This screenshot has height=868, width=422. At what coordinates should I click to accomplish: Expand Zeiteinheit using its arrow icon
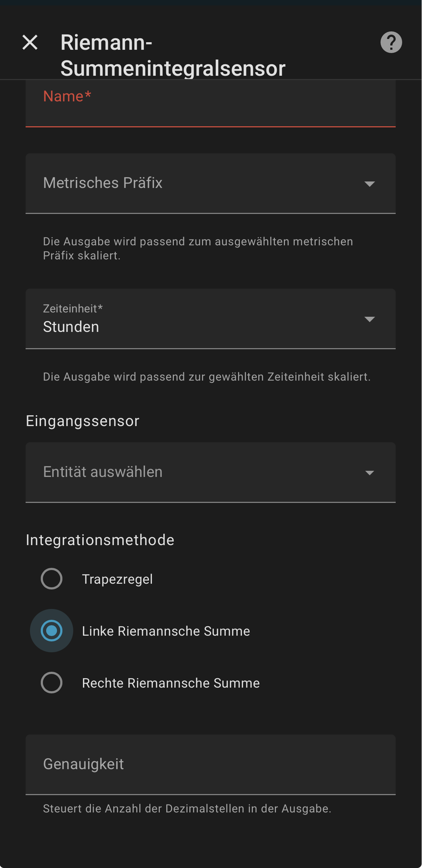pyautogui.click(x=369, y=319)
